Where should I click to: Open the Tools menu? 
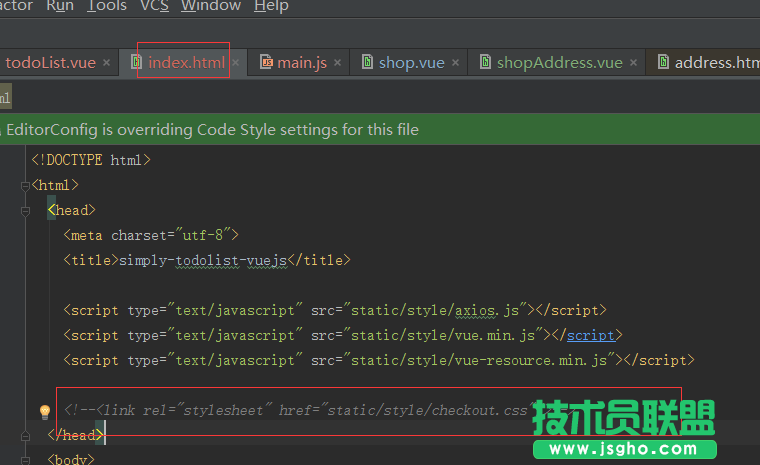[x=107, y=6]
